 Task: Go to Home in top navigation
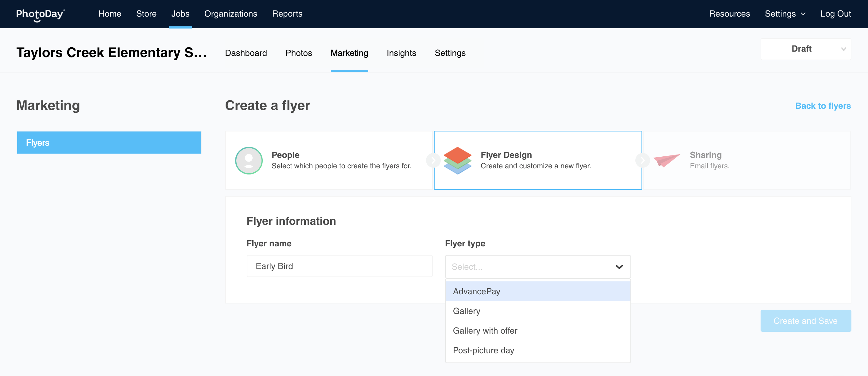110,14
